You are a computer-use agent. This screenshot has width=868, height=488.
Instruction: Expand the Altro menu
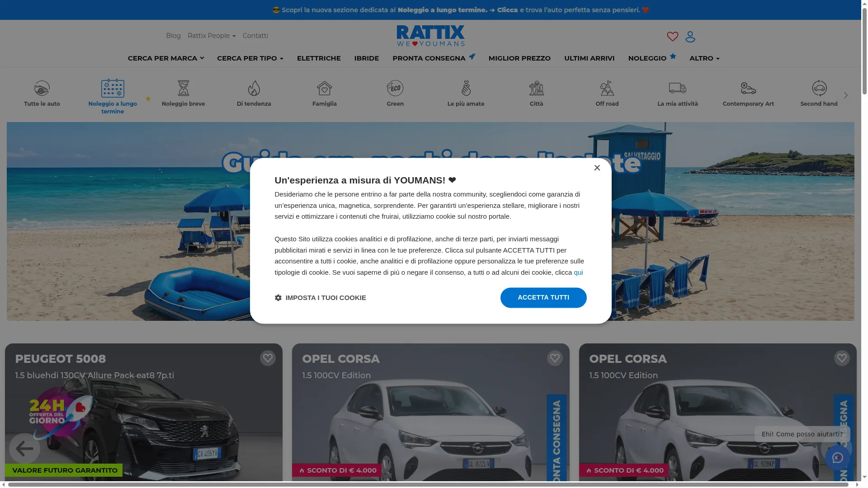[x=704, y=58]
